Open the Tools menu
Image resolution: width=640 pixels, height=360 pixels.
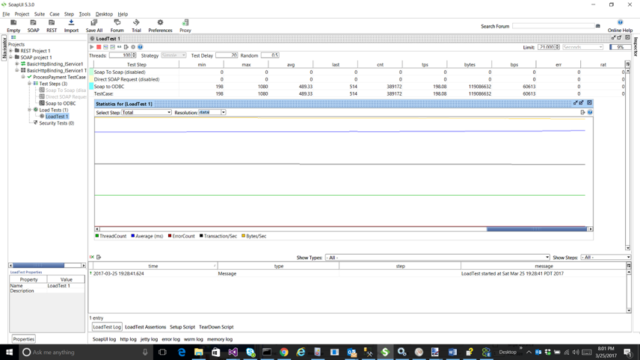coord(84,14)
